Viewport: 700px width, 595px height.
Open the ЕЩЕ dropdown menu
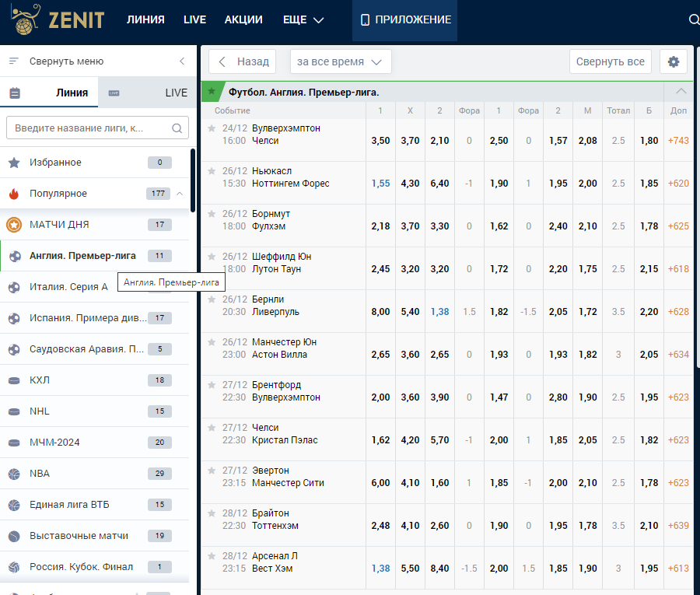303,19
